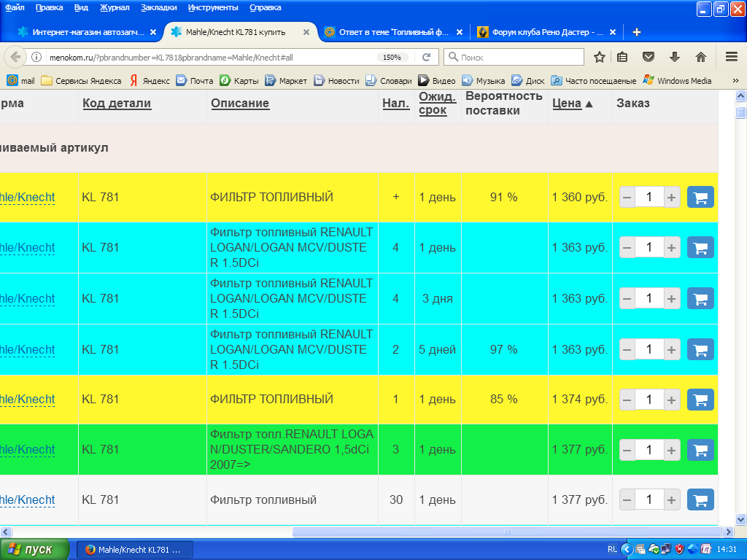Close the Интернет-магазин автозапч tab

[153, 32]
